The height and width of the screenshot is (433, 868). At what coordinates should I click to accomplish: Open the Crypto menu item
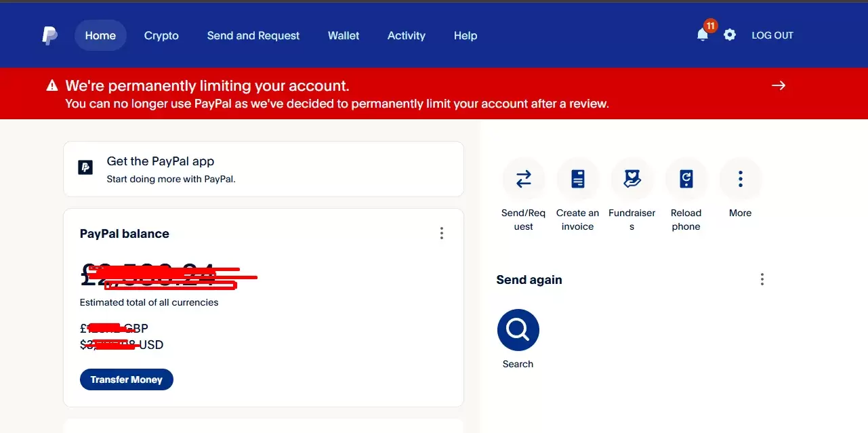click(x=161, y=36)
